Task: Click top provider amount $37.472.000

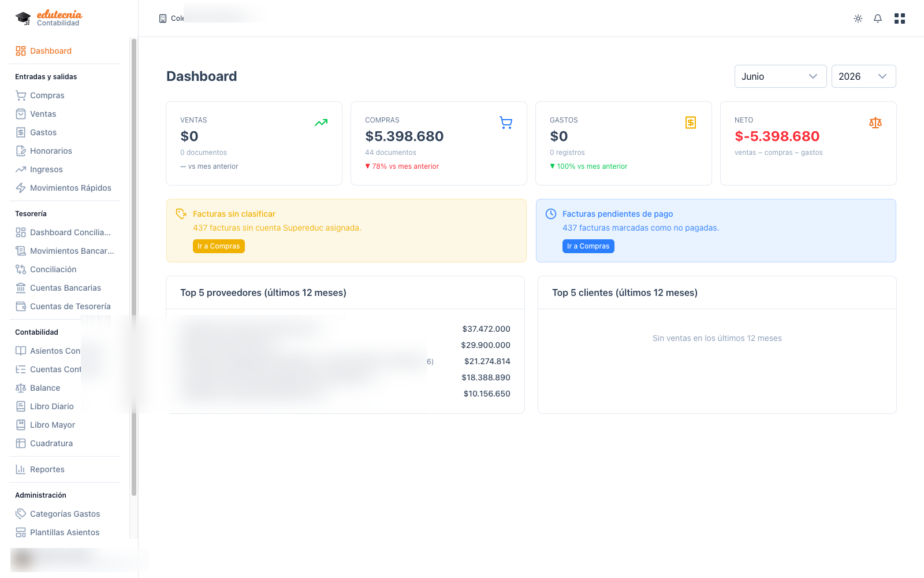Action: (486, 329)
